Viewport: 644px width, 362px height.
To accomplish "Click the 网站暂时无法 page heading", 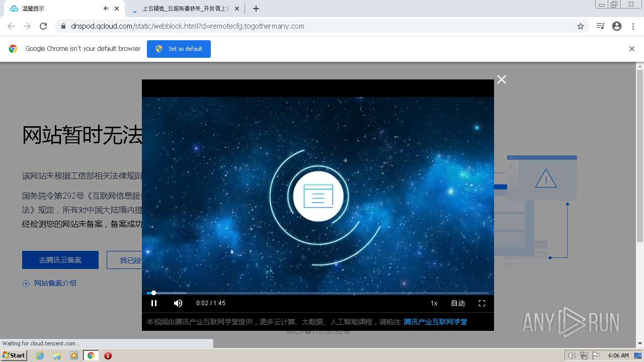I will 82,136.
